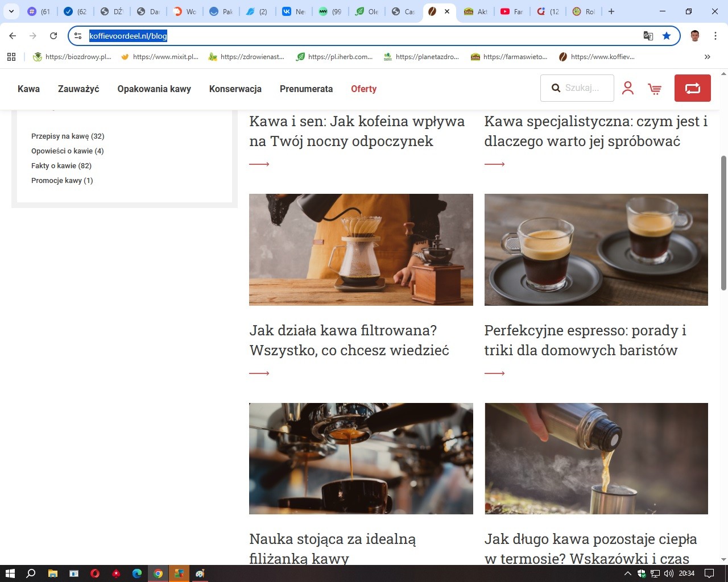Viewport: 728px width, 582px height.
Task: Close the active koffievoordeel tab
Action: [447, 11]
